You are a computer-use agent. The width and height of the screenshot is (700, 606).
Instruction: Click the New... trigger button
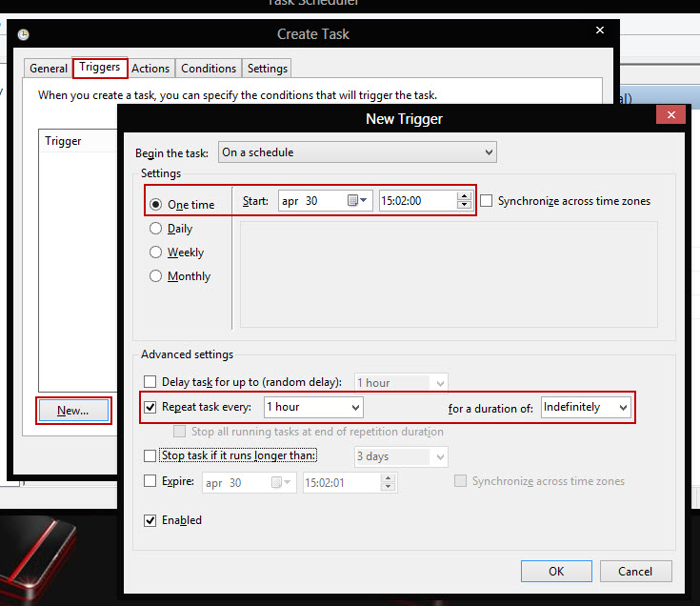coord(73,411)
